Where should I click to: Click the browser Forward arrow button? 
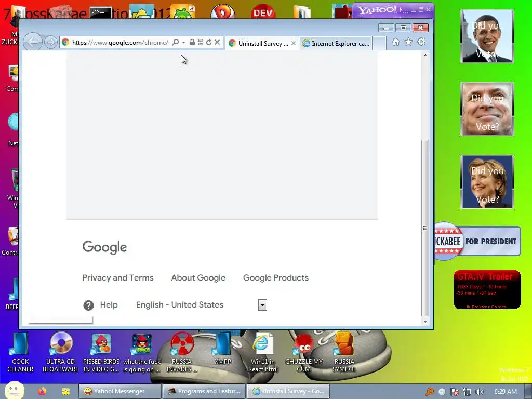point(51,43)
